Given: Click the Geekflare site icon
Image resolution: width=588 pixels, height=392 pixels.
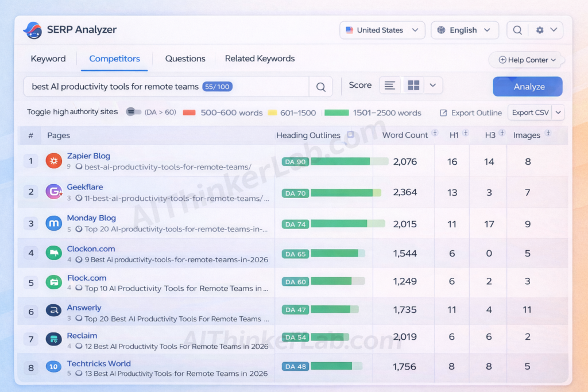Looking at the screenshot, I should click(53, 192).
